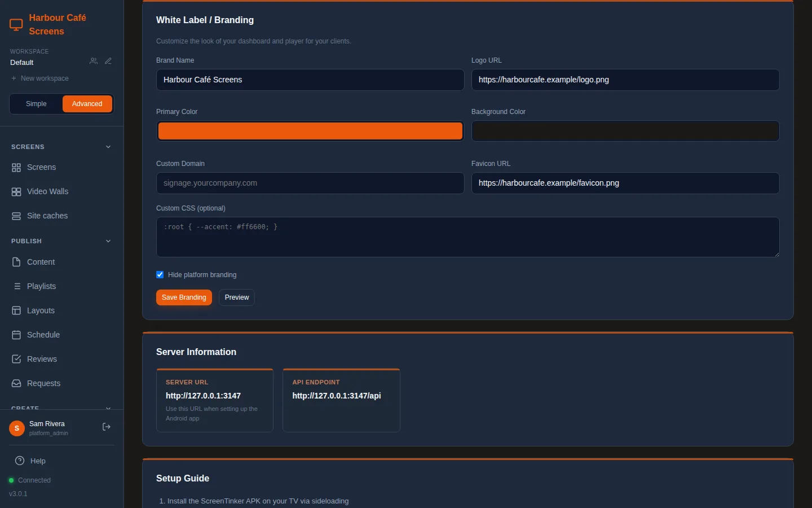Click the Content file icon in sidebar
Screen dimensions: 812x508
(x=16, y=262)
